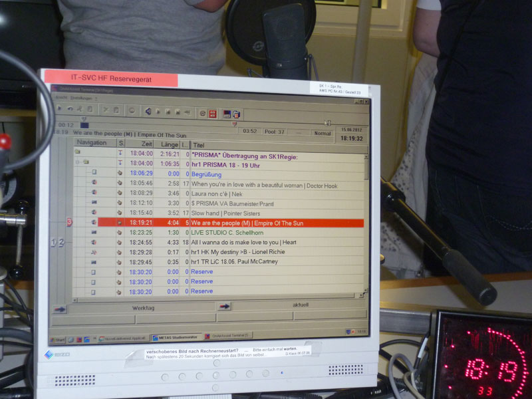Click the music icon in the Laura non c'è row

point(94,192)
